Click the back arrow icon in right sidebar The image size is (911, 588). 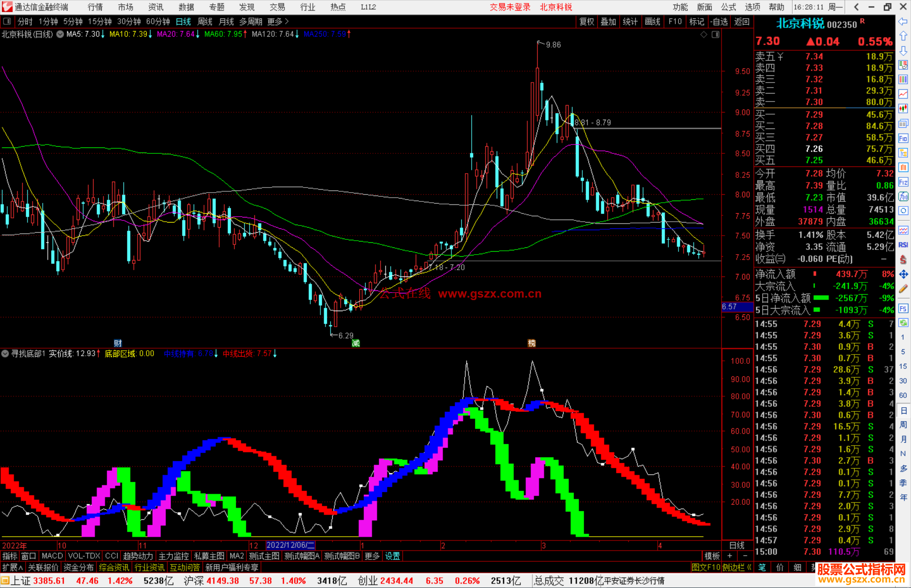point(903,21)
